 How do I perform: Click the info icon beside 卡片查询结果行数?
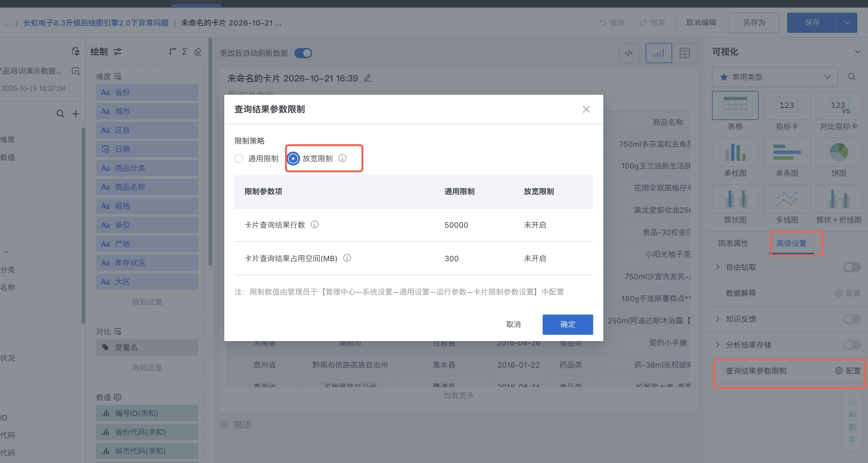point(314,225)
